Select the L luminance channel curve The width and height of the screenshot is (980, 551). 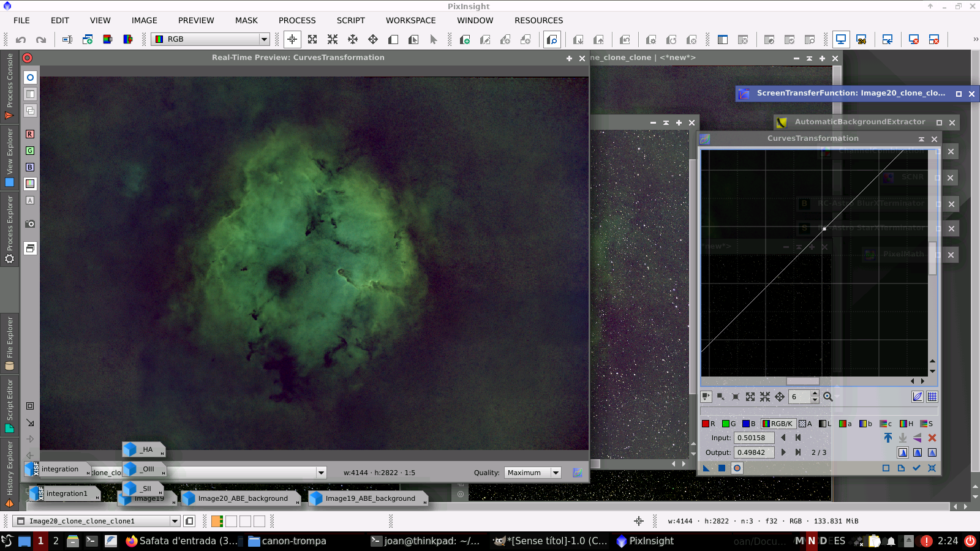click(x=825, y=424)
